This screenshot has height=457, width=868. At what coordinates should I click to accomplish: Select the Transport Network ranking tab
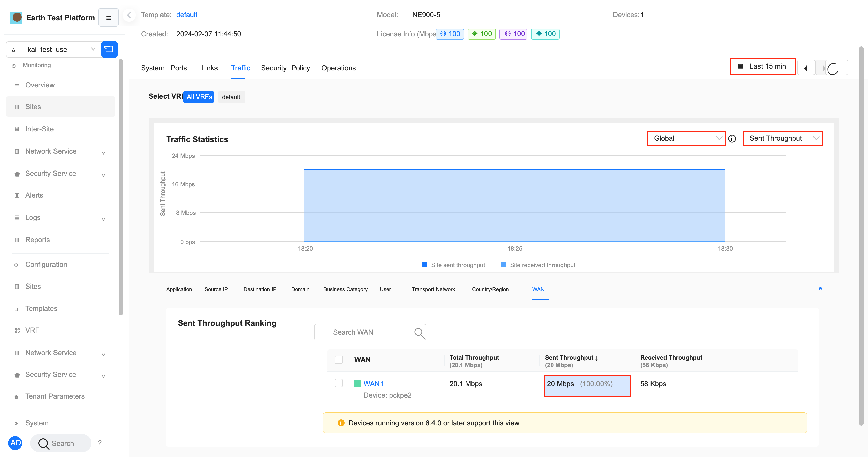click(x=433, y=289)
